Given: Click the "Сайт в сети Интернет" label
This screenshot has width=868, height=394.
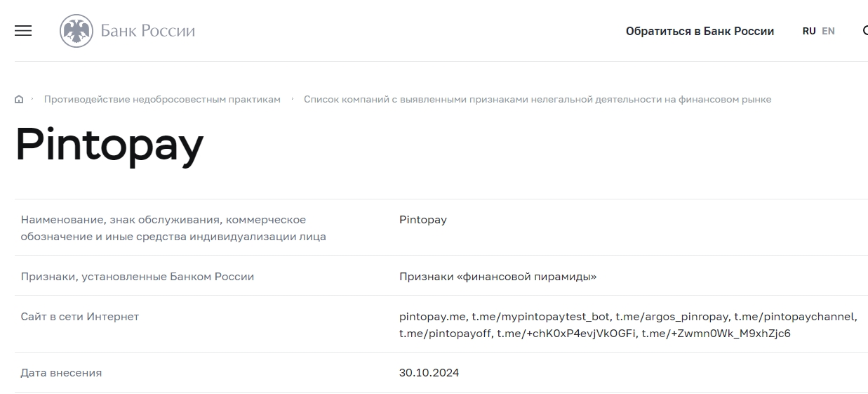Looking at the screenshot, I should coord(80,317).
